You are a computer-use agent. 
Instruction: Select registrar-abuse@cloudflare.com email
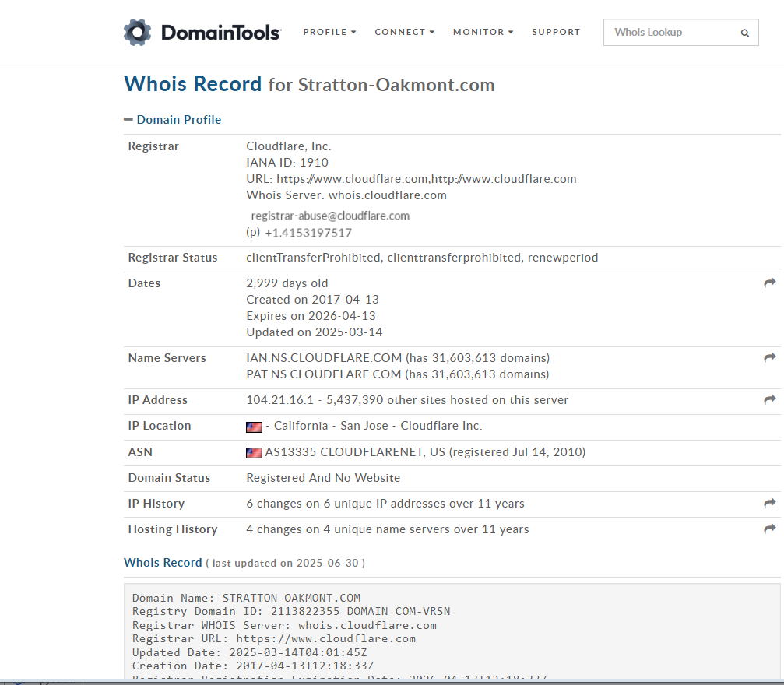(x=330, y=216)
